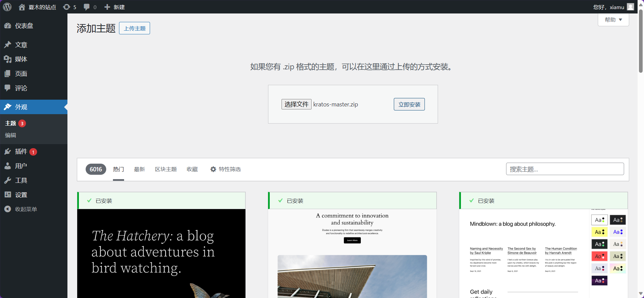Image resolution: width=644 pixels, height=298 pixels.
Task: Switch to the 最新 latest tab
Action: click(140, 169)
